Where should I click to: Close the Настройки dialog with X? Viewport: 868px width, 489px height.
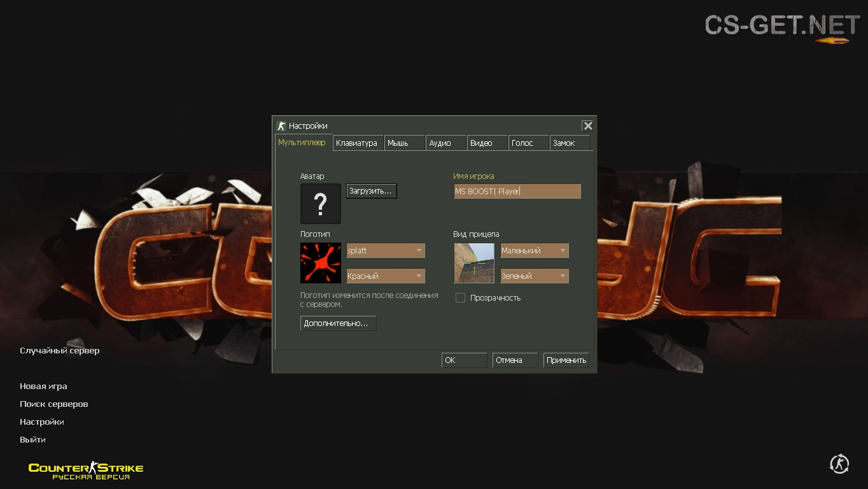pyautogui.click(x=588, y=126)
